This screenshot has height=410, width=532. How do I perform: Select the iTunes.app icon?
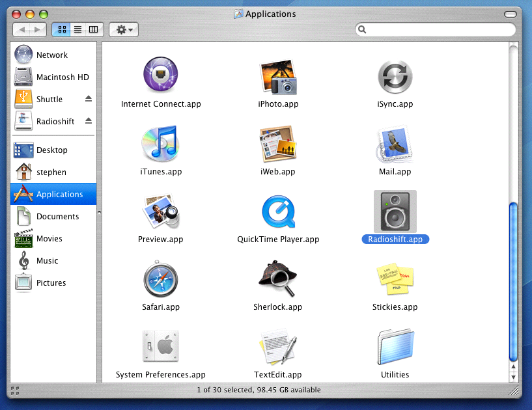pyautogui.click(x=160, y=143)
